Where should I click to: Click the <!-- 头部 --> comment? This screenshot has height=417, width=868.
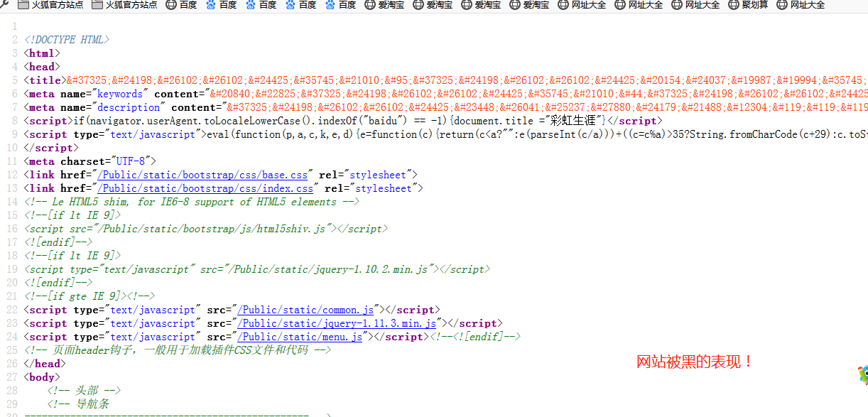(84, 391)
